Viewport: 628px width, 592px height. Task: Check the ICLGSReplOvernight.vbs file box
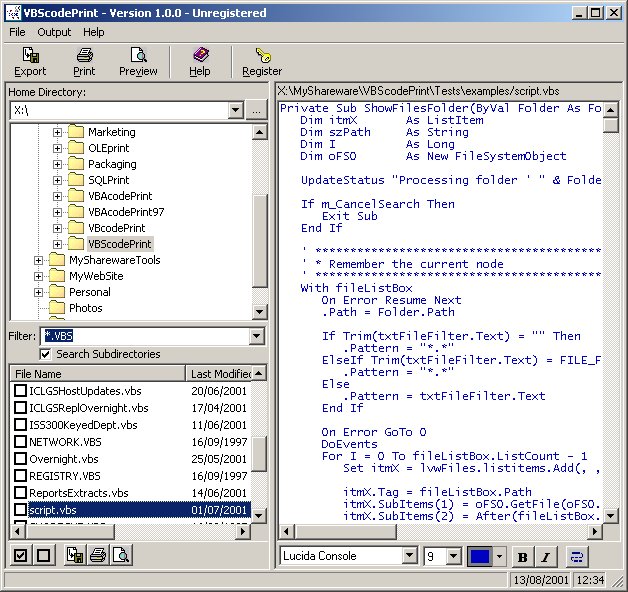pos(20,408)
